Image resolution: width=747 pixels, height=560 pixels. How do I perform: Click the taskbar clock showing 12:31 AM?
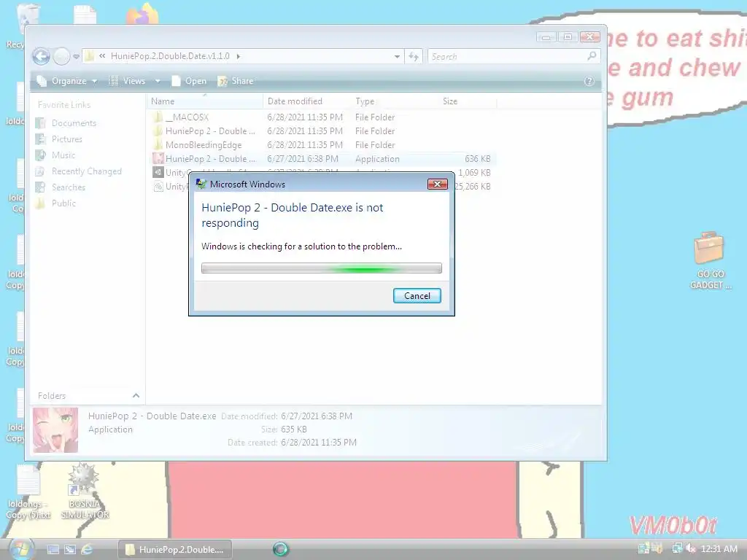point(719,549)
